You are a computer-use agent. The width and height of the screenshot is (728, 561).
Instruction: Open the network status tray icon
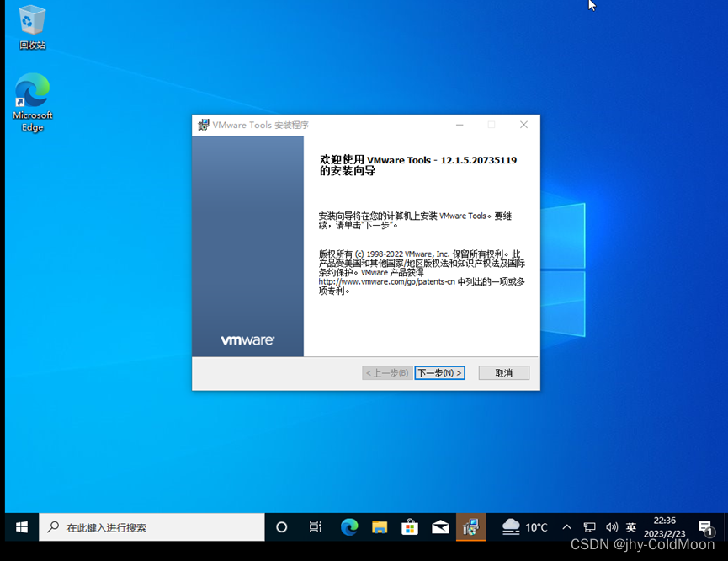pos(590,526)
